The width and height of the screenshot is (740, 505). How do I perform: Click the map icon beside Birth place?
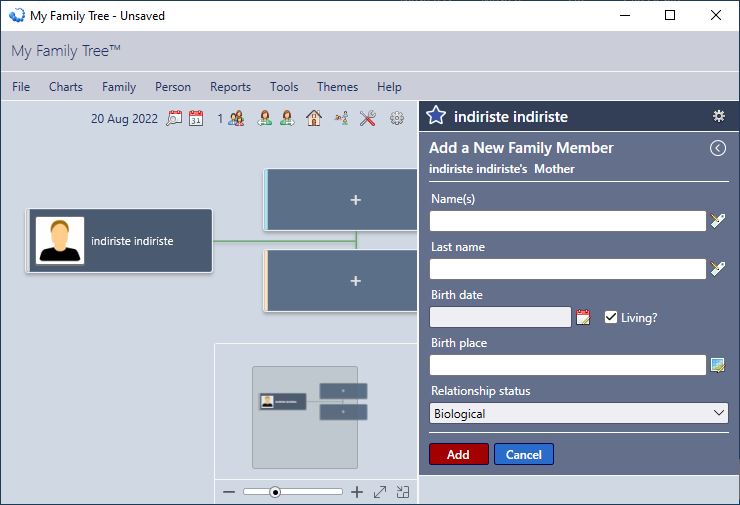point(718,365)
